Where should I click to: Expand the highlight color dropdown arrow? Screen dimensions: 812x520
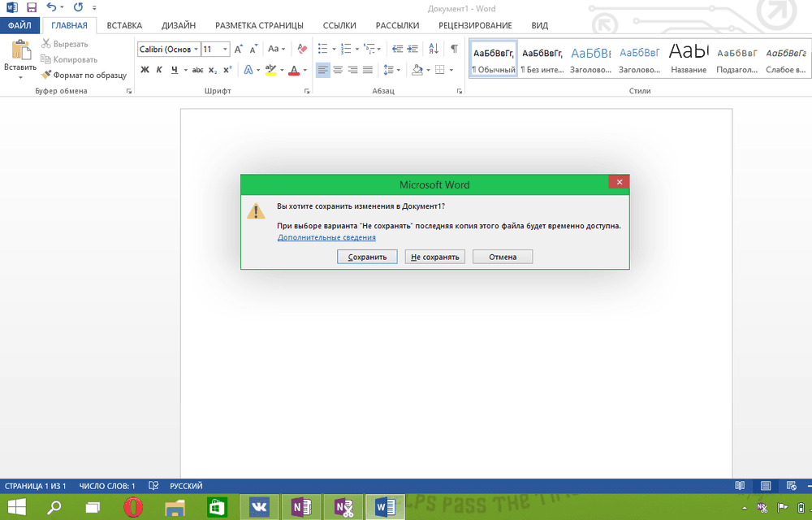[x=282, y=70]
